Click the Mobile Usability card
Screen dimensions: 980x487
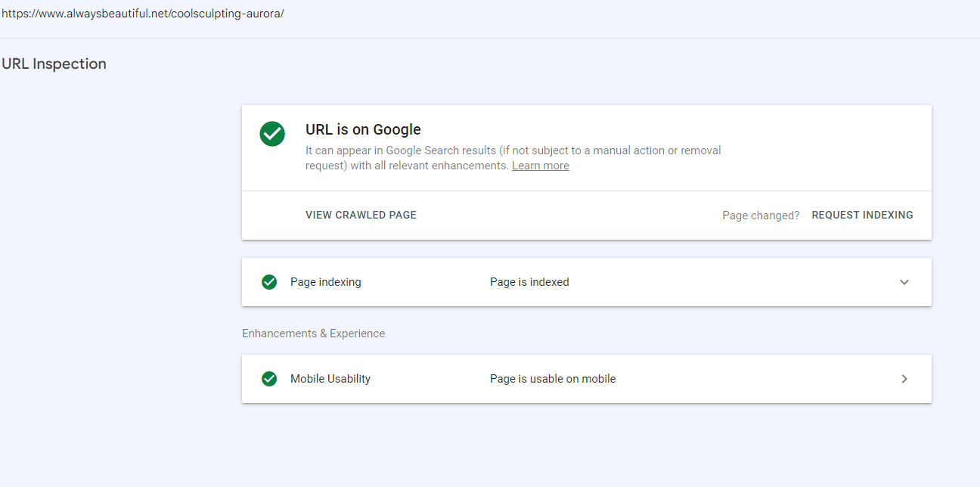click(x=587, y=379)
